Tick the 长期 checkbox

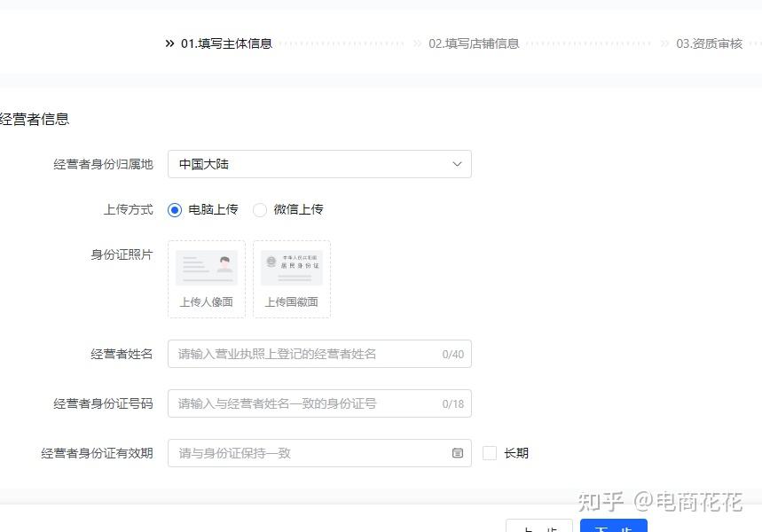point(490,453)
